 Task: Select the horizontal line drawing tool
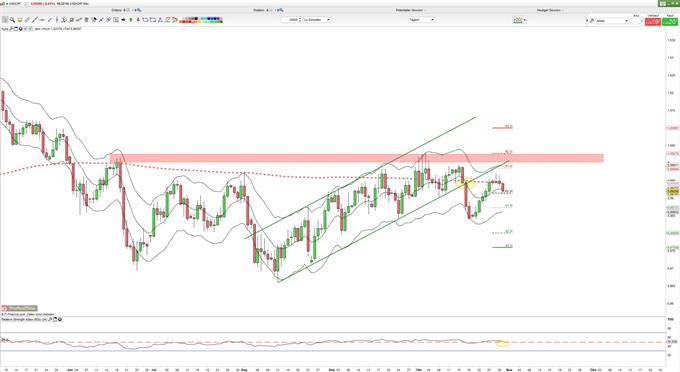pyautogui.click(x=42, y=20)
